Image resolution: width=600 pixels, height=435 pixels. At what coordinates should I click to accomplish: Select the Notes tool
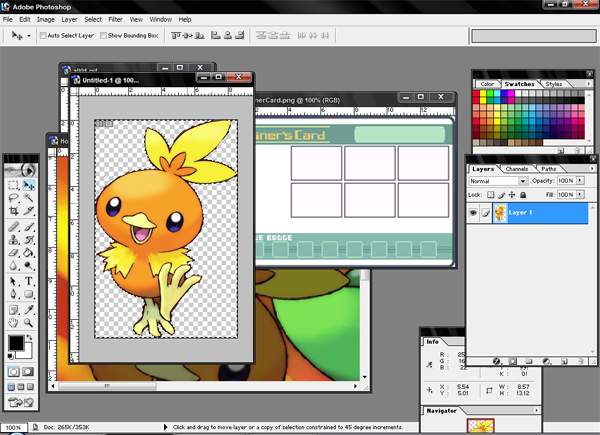[14, 310]
